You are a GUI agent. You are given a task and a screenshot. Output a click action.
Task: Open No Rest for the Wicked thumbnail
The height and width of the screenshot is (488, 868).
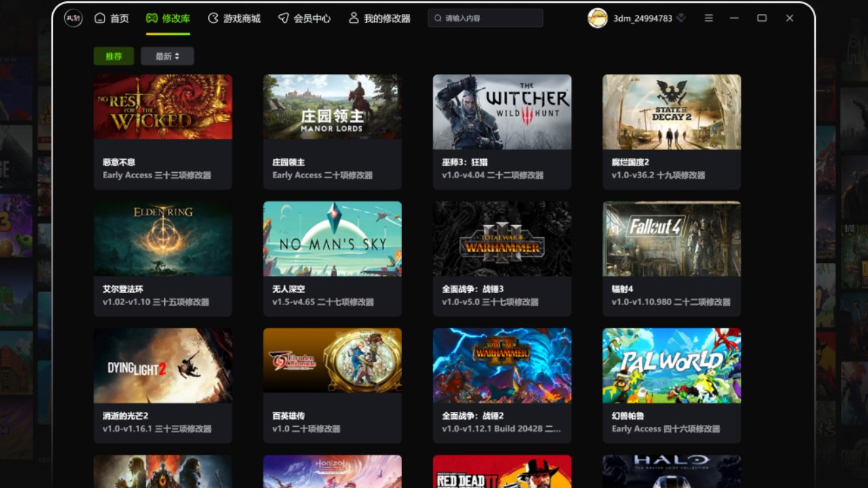(x=163, y=107)
